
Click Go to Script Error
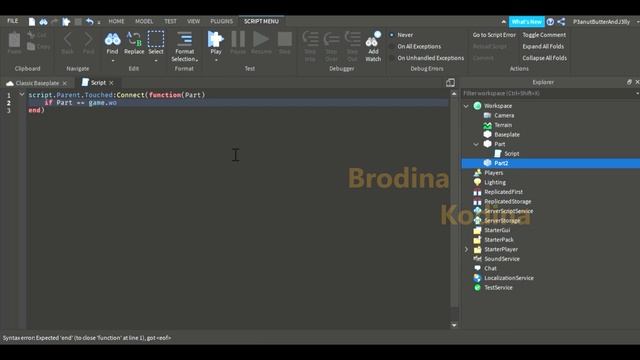494,35
